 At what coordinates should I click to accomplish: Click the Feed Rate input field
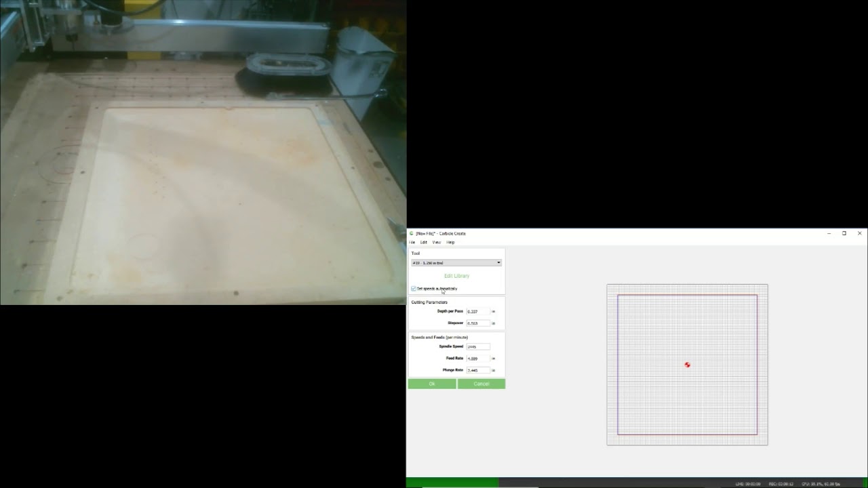click(x=477, y=358)
